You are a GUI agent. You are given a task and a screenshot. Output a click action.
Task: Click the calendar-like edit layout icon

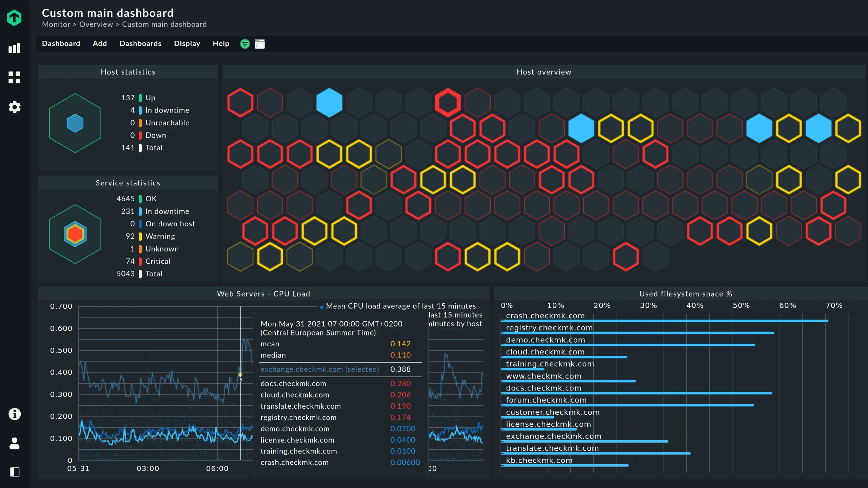(260, 44)
